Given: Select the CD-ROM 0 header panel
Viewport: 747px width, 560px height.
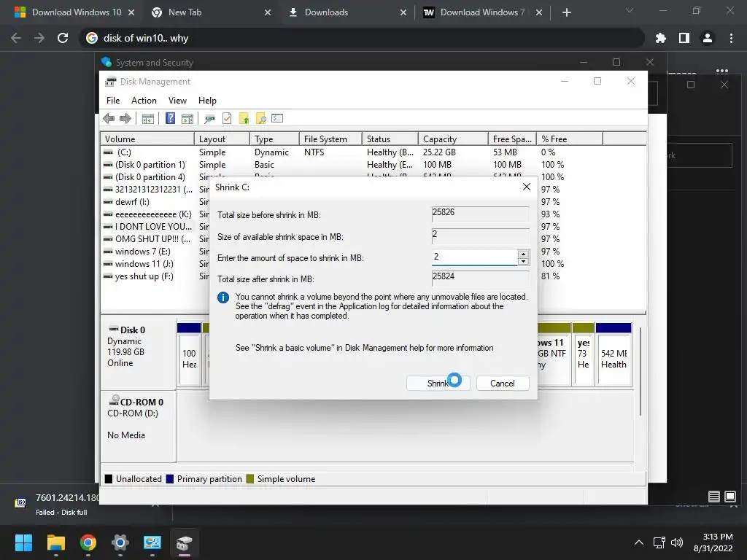Looking at the screenshot, I should click(x=138, y=426).
